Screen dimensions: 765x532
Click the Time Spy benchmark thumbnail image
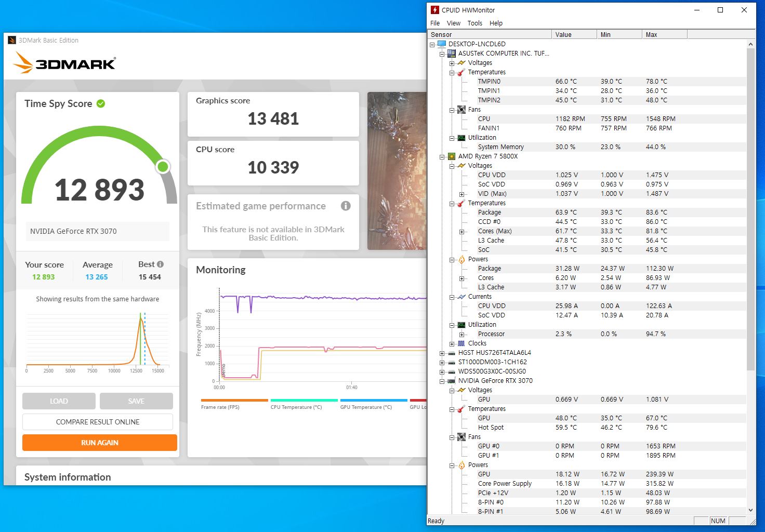(x=397, y=171)
